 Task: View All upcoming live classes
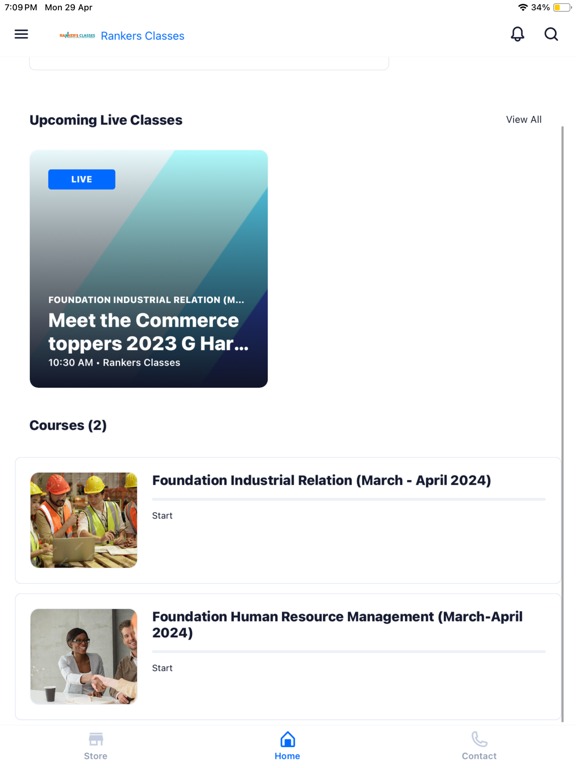pos(524,120)
